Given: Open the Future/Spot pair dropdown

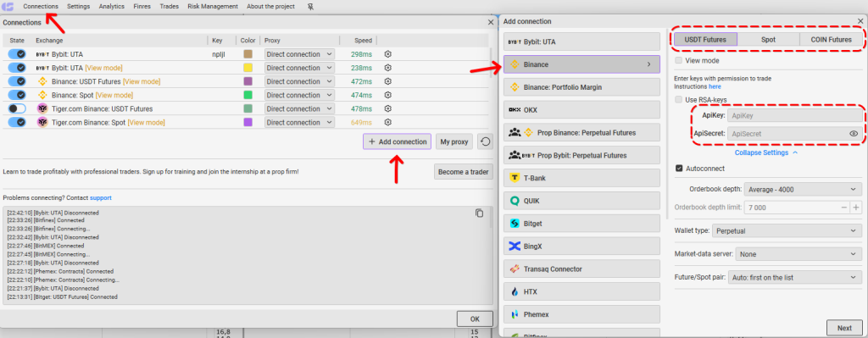Looking at the screenshot, I should click(x=795, y=277).
